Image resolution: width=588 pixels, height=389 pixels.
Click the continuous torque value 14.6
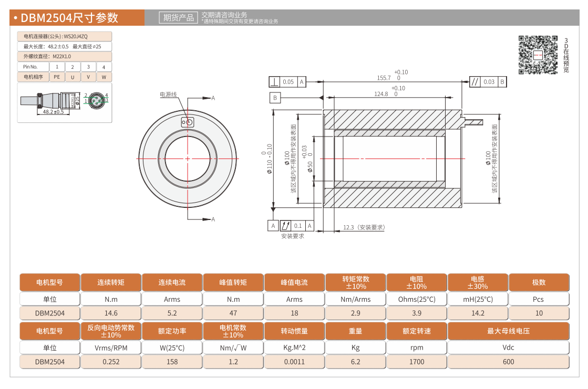click(111, 313)
